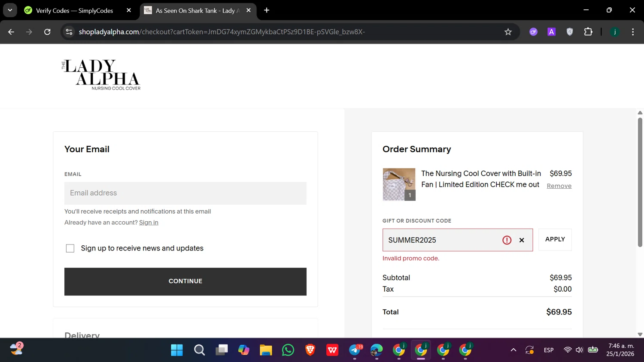Image resolution: width=644 pixels, height=362 pixels.
Task: Open Wi-Fi network settings in the tray
Action: click(568, 350)
